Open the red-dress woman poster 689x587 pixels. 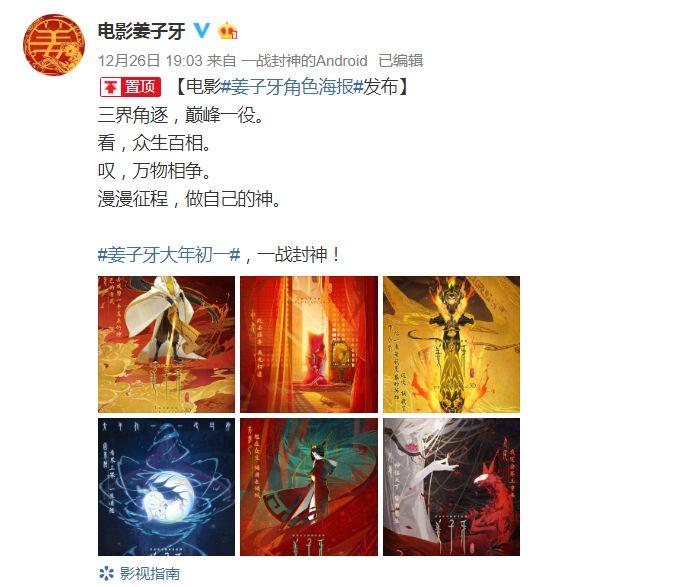309,487
